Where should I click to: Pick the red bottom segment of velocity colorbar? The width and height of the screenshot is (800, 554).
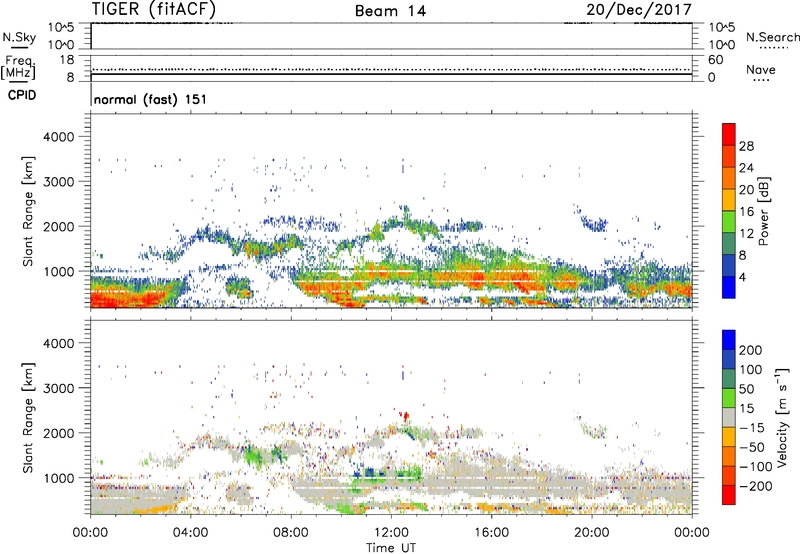click(729, 495)
